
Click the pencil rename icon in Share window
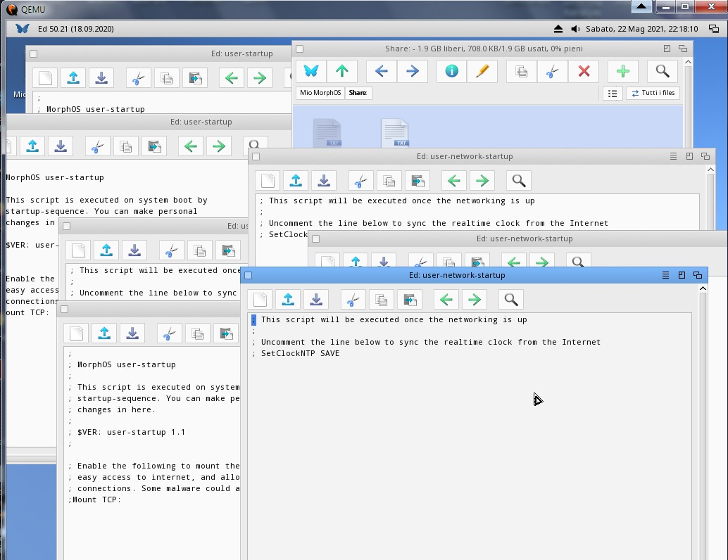click(x=482, y=71)
